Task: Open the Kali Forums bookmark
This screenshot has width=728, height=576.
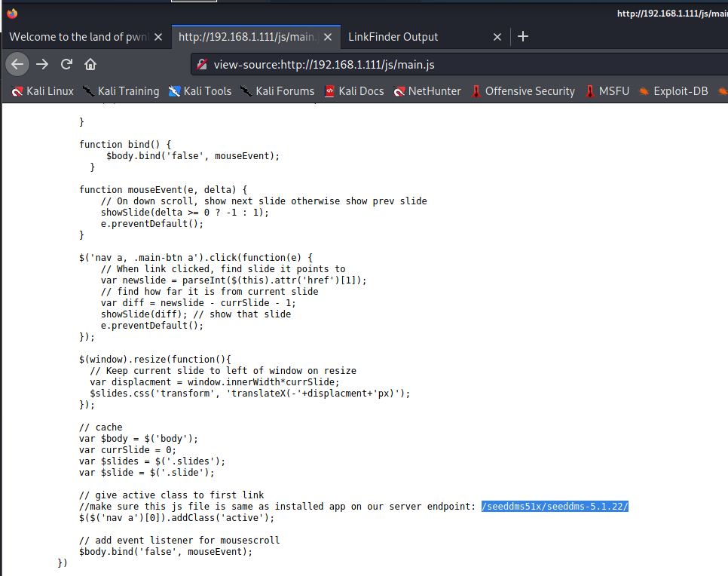Action: (277, 91)
